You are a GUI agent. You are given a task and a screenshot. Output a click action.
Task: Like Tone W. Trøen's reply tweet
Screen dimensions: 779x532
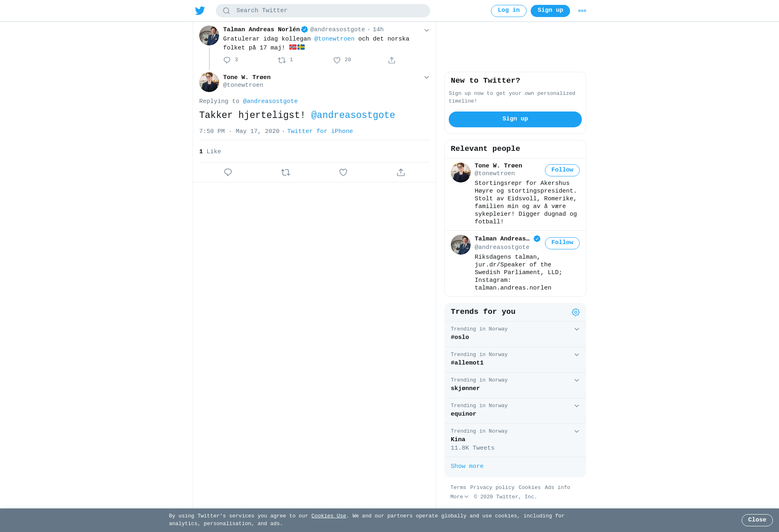(x=343, y=172)
